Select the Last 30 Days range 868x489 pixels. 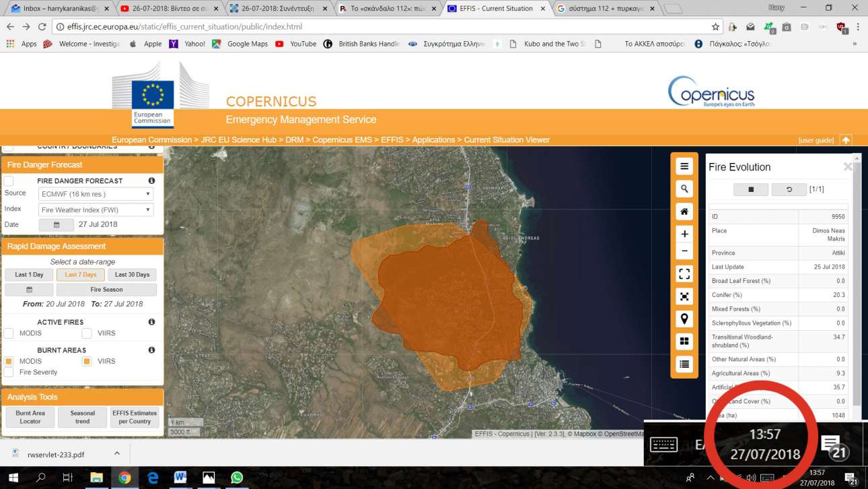point(132,275)
